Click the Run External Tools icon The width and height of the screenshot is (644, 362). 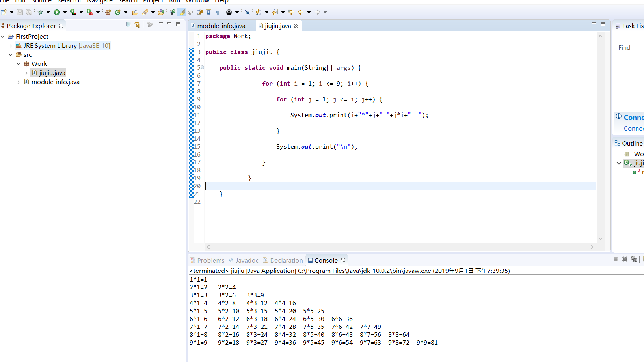pyautogui.click(x=90, y=12)
